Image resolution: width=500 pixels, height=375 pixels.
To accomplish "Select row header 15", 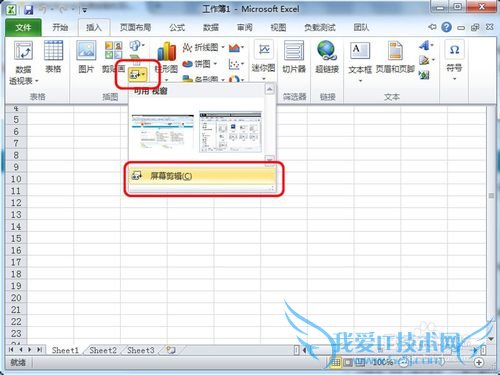I will click(x=16, y=239).
